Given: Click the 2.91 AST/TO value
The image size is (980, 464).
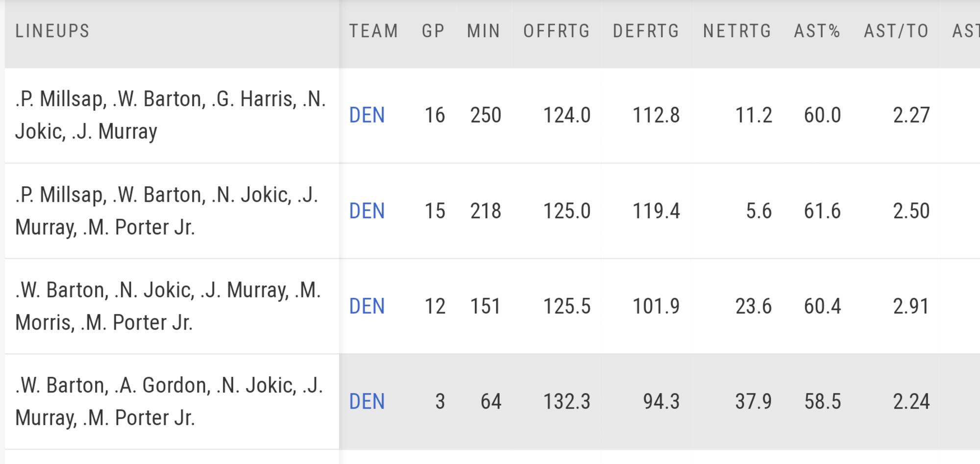Looking at the screenshot, I should click(911, 307).
